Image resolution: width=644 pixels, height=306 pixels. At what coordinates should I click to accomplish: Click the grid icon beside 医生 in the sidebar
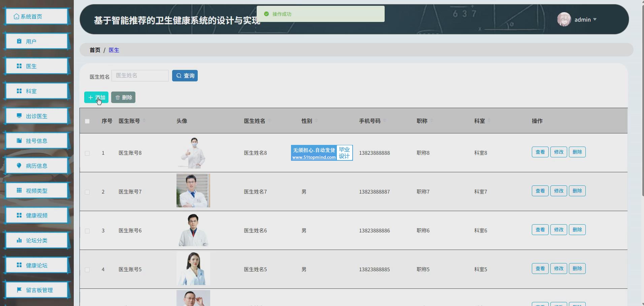[19, 66]
